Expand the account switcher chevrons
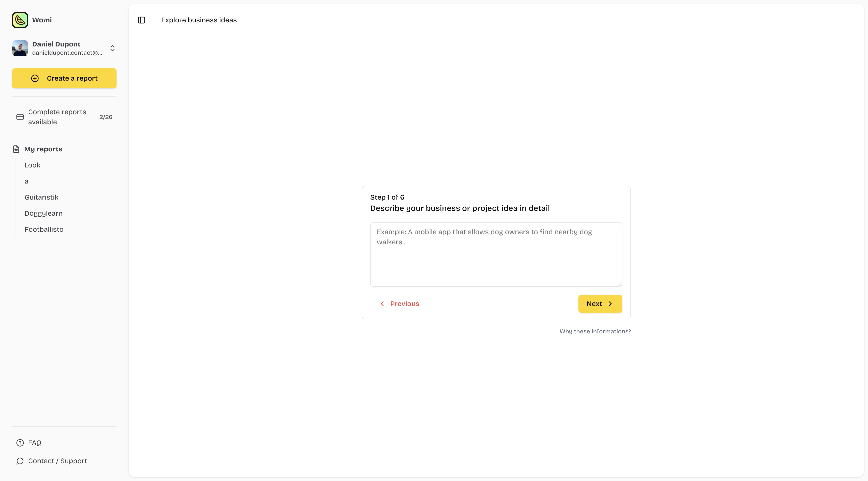This screenshot has width=868, height=481. pyautogui.click(x=113, y=48)
